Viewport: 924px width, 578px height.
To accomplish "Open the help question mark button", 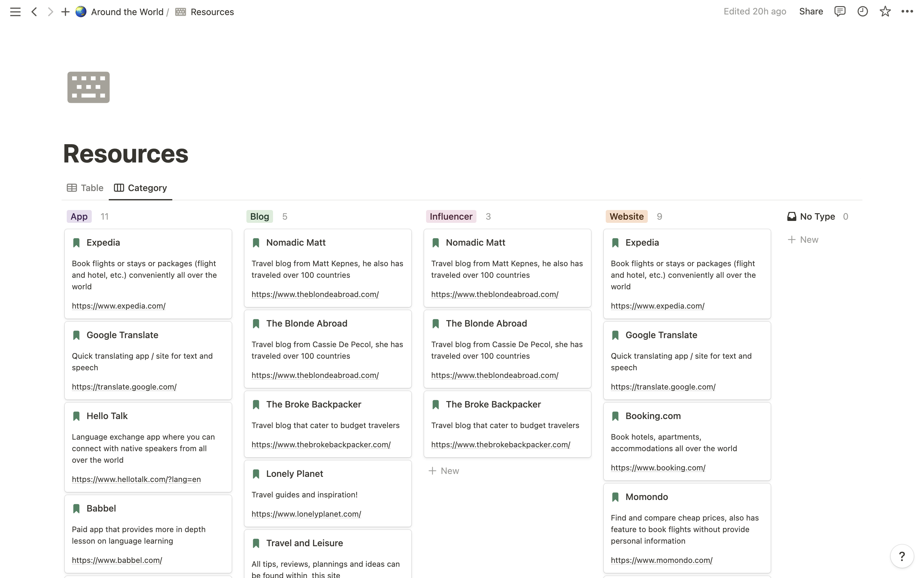I will pyautogui.click(x=902, y=556).
